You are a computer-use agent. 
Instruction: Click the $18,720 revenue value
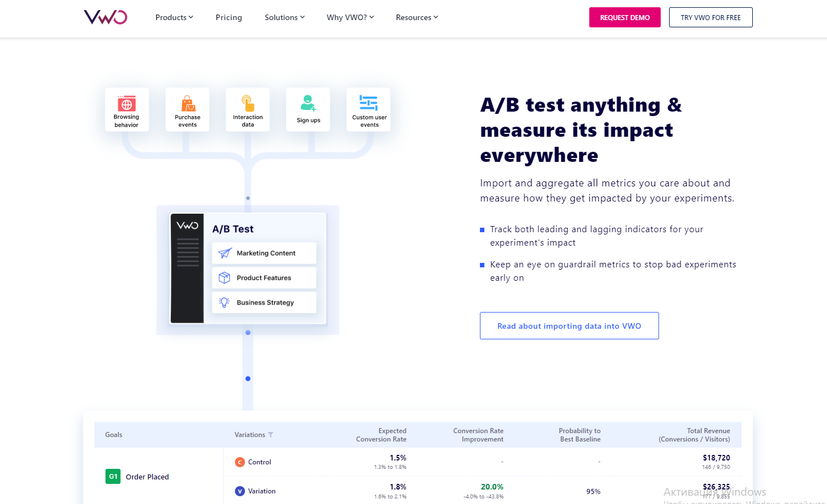pyautogui.click(x=717, y=458)
